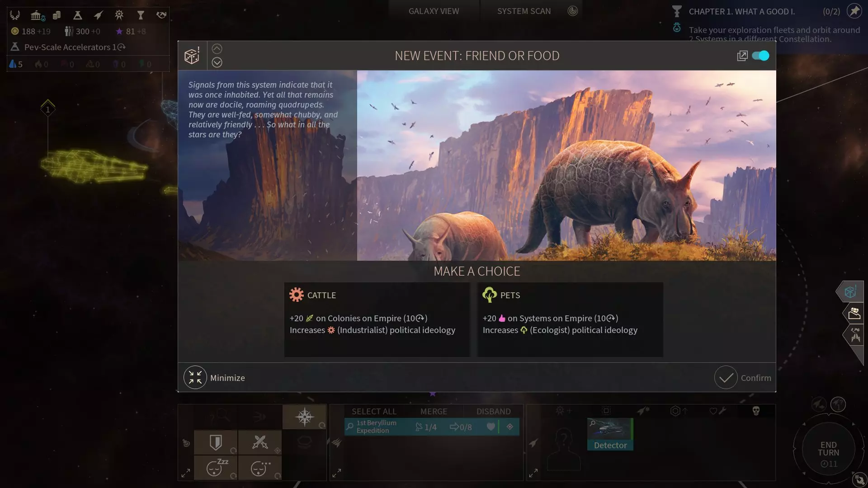This screenshot has width=868, height=488.
Task: Open the compass explore action icon
Action: tap(304, 417)
